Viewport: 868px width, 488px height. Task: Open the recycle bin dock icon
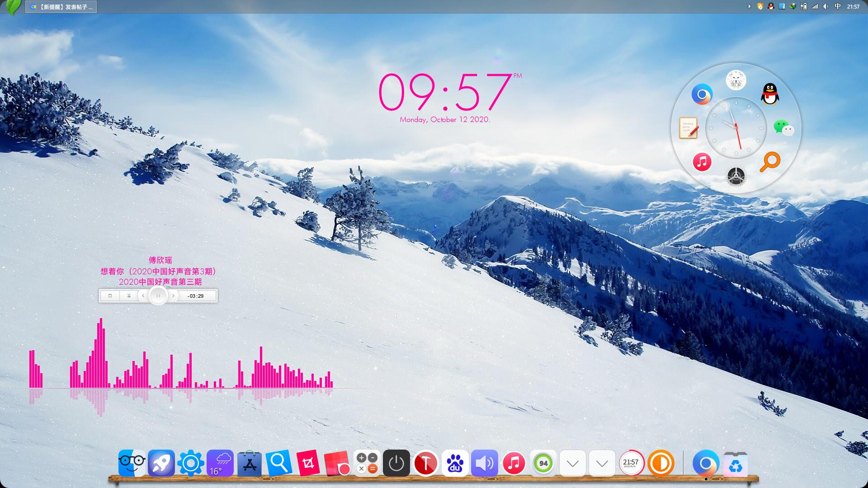tap(736, 464)
